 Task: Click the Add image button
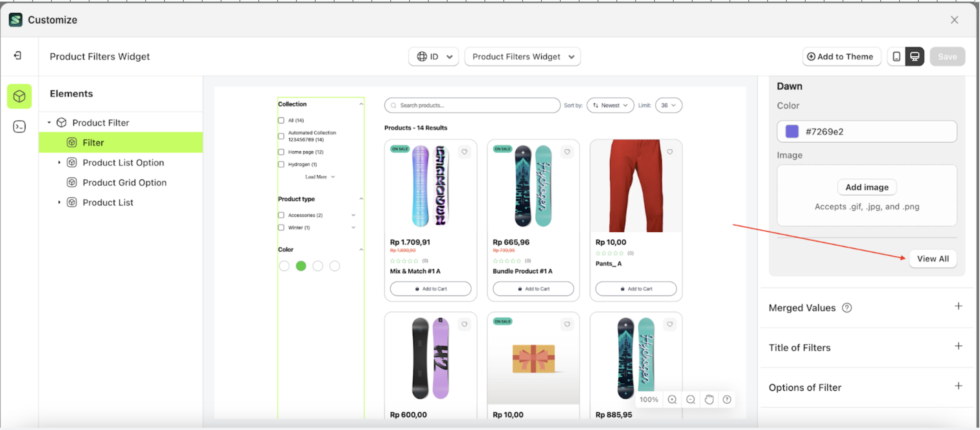pyautogui.click(x=867, y=187)
